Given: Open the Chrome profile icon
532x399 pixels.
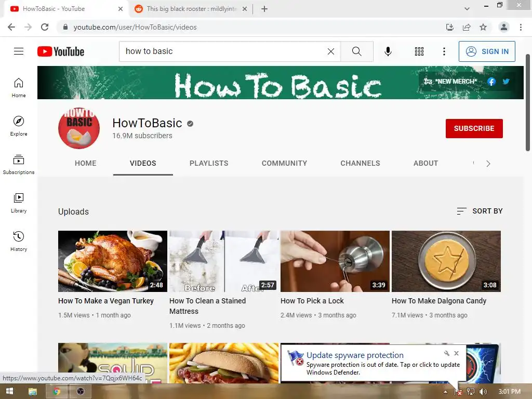Looking at the screenshot, I should click(x=504, y=27).
